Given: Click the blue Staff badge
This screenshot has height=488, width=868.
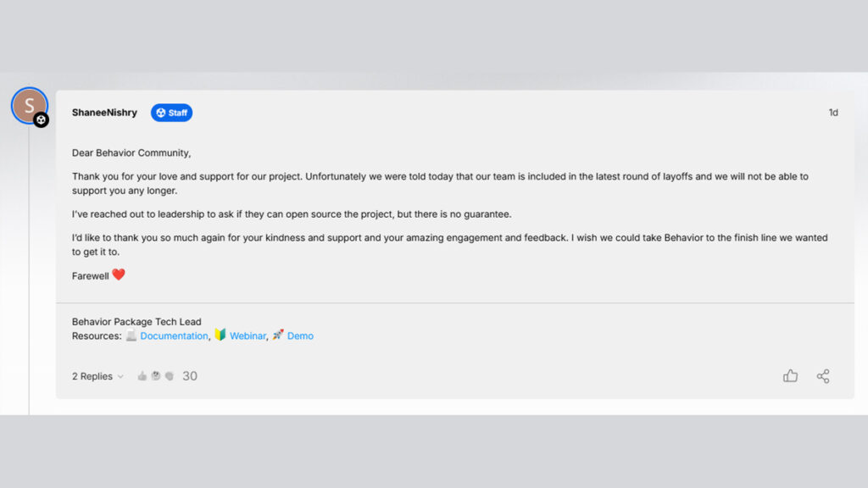Looking at the screenshot, I should [171, 113].
